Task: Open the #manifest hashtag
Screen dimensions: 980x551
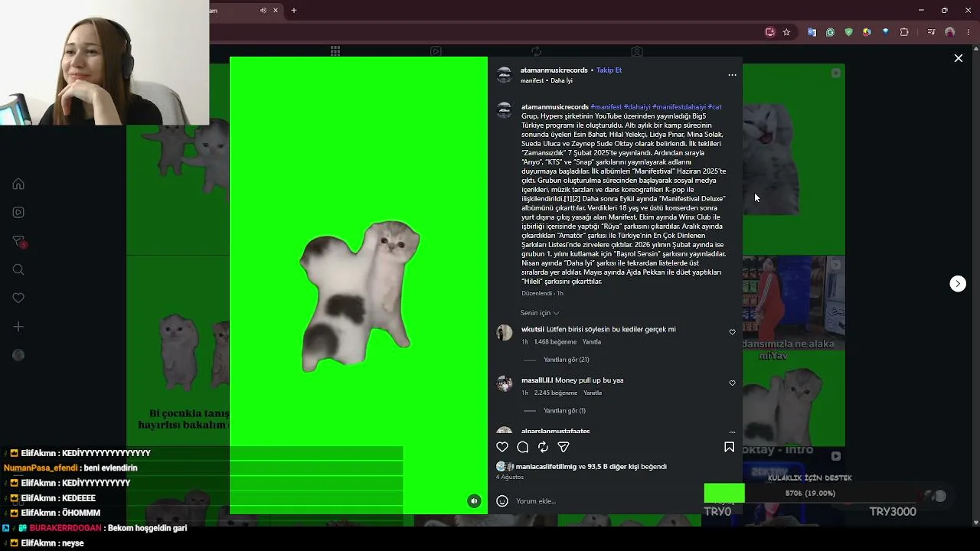Action: pos(606,107)
